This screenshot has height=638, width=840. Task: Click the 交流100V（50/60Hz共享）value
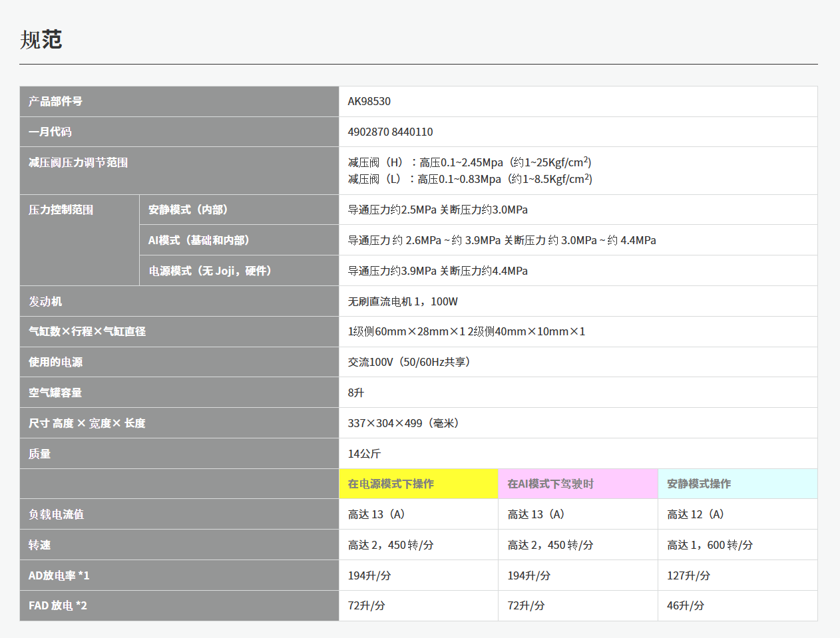(410, 362)
